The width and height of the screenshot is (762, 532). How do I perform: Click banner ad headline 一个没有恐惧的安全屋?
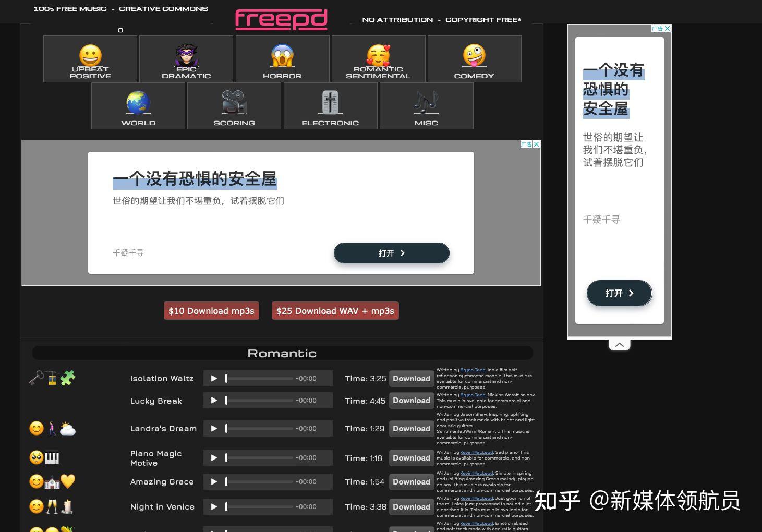(195, 179)
